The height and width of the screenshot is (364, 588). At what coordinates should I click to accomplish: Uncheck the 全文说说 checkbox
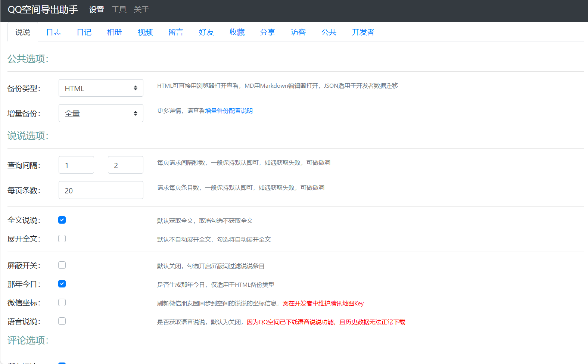(x=62, y=220)
